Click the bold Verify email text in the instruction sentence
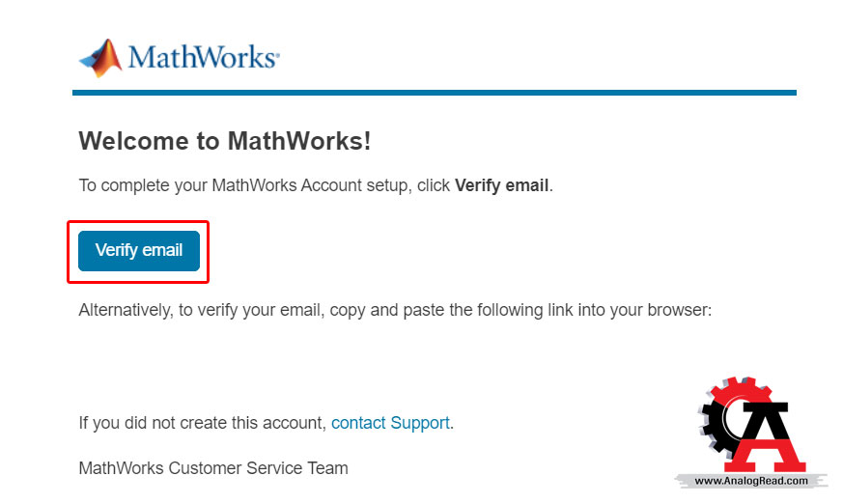843x504 pixels. pyautogui.click(x=501, y=185)
